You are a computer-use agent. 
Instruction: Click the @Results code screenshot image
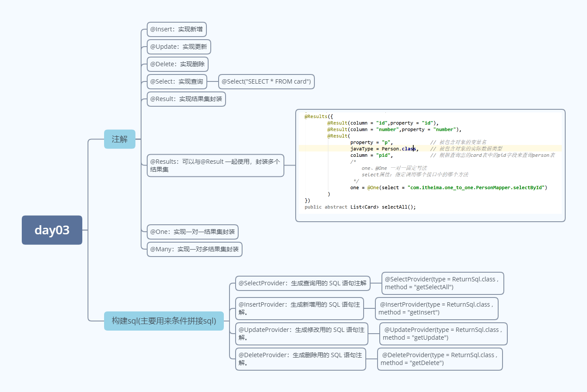430,166
